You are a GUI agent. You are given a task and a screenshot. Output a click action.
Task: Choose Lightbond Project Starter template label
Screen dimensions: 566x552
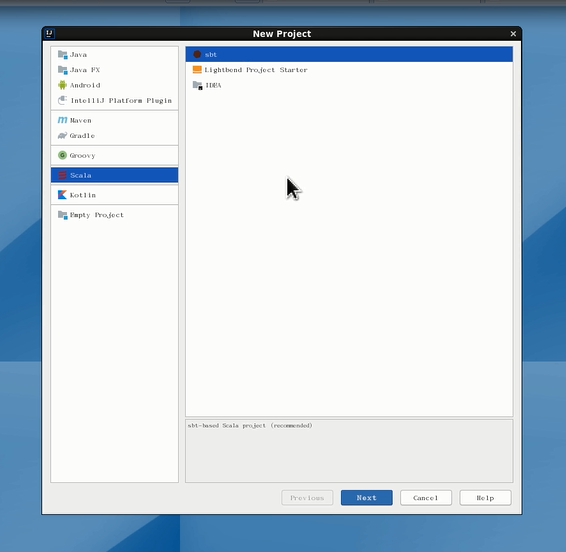[256, 70]
